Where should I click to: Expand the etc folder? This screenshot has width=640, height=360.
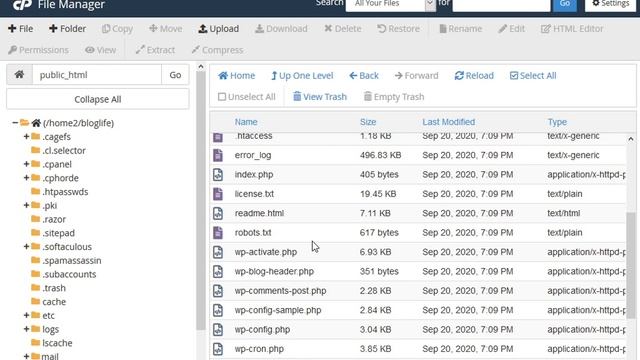point(26,316)
